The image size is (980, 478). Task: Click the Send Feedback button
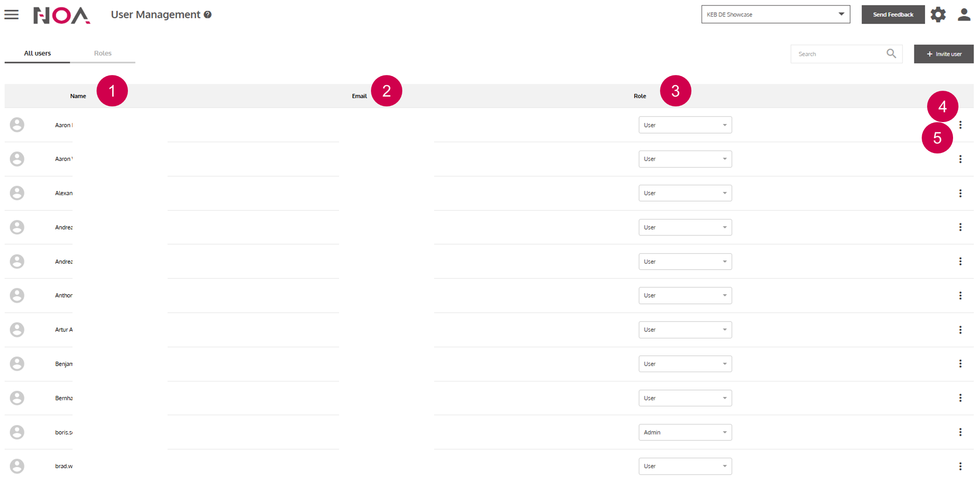(x=893, y=15)
